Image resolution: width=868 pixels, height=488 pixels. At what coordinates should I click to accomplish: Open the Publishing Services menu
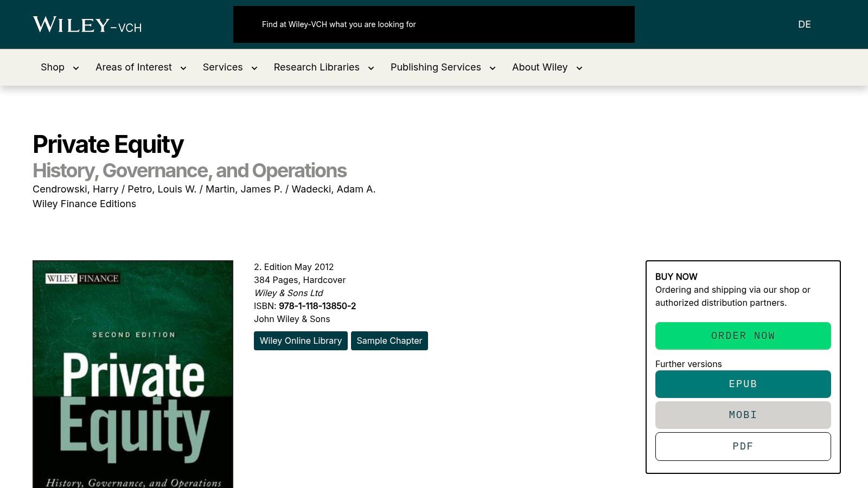coord(436,67)
